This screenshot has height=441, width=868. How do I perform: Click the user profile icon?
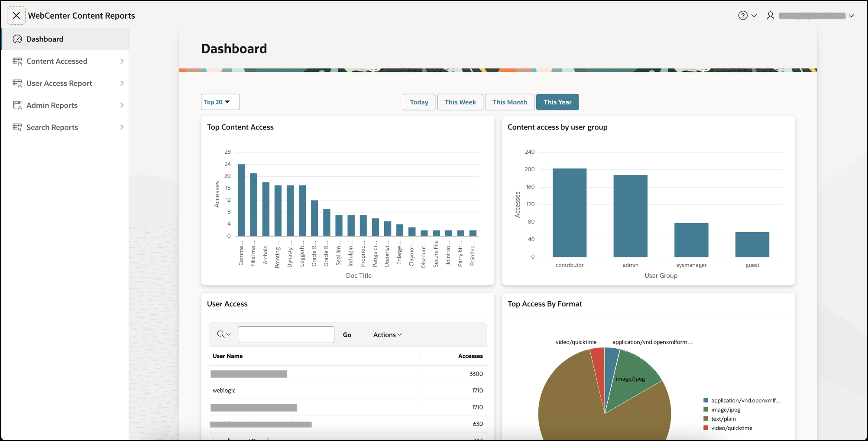[x=771, y=16]
